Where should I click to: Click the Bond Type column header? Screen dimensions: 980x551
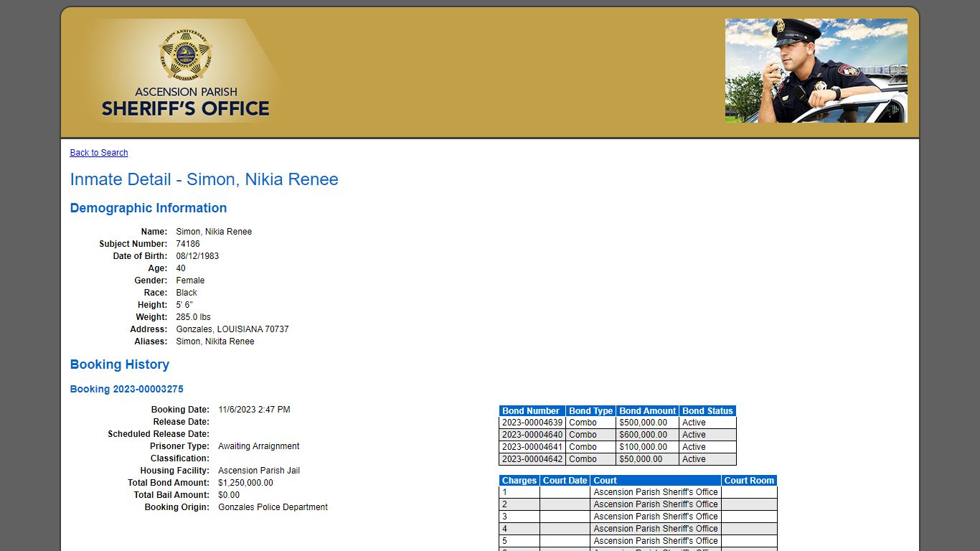click(x=591, y=411)
